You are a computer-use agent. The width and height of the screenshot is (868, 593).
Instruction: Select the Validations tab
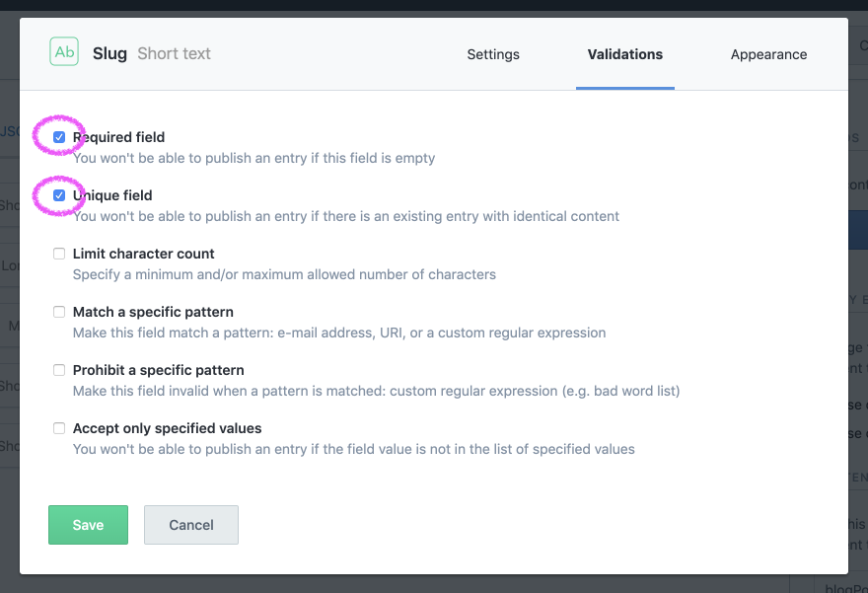coord(625,54)
